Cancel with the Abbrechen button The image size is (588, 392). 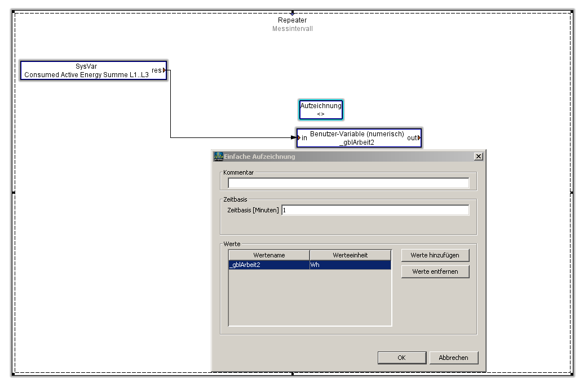coord(453,358)
